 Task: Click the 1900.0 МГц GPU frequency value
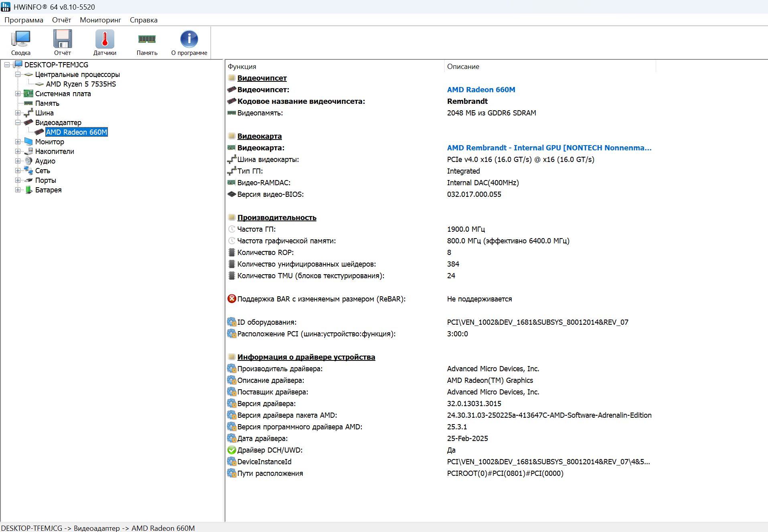tap(466, 229)
